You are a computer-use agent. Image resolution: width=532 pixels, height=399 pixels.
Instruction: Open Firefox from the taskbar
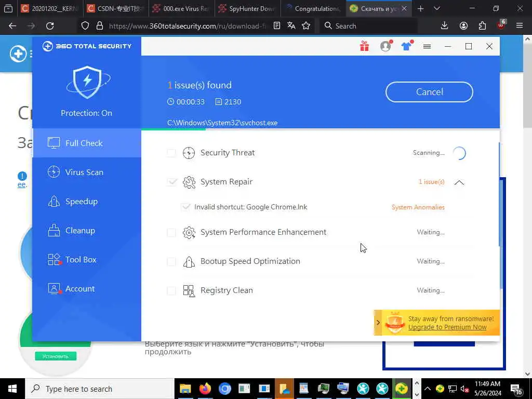pos(205,389)
